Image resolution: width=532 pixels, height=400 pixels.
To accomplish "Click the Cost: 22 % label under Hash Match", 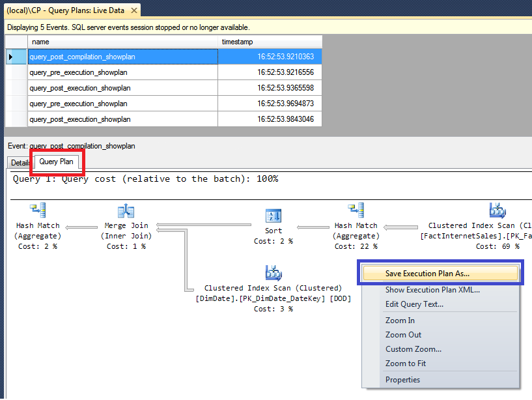I will pyautogui.click(x=356, y=246).
